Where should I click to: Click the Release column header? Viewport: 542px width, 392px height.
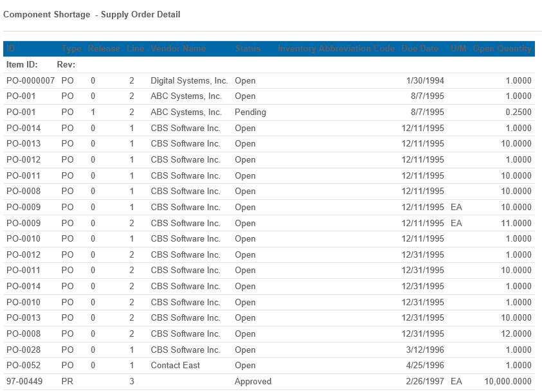pyautogui.click(x=104, y=49)
